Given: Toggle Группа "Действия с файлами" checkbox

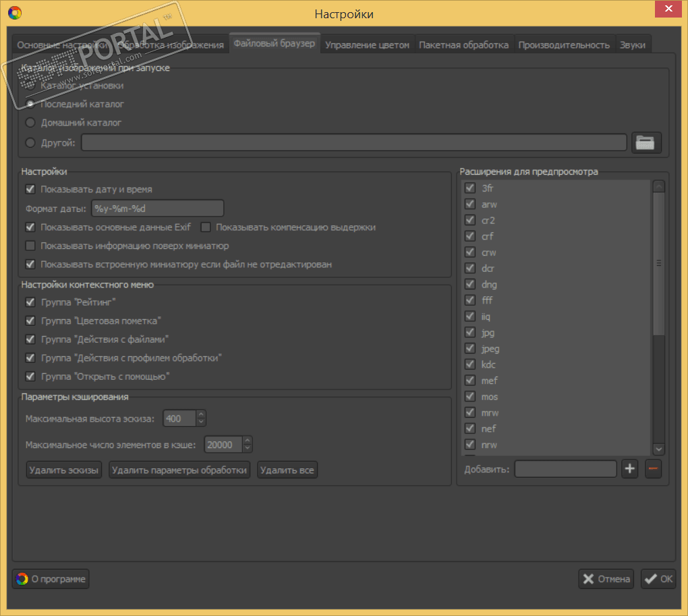Looking at the screenshot, I should coord(30,339).
